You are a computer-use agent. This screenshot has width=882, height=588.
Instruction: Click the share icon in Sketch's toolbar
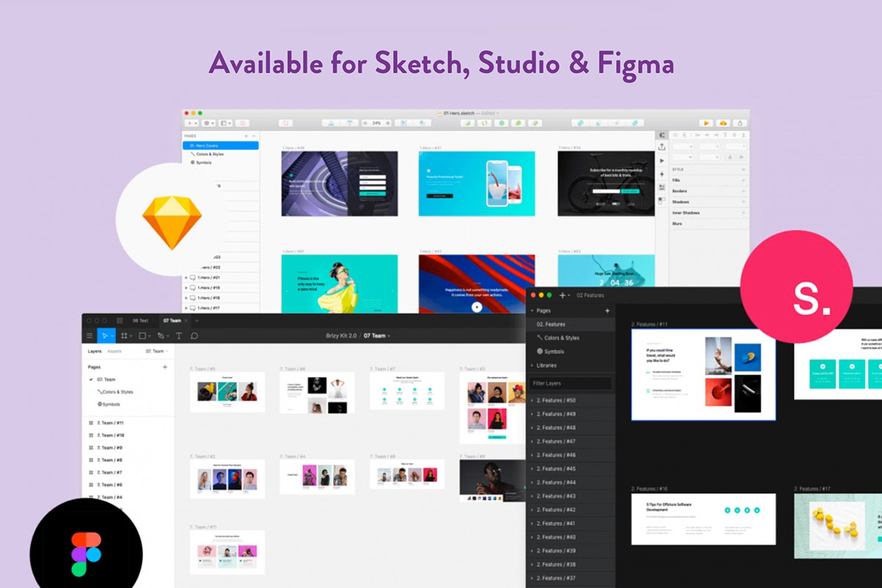[740, 123]
